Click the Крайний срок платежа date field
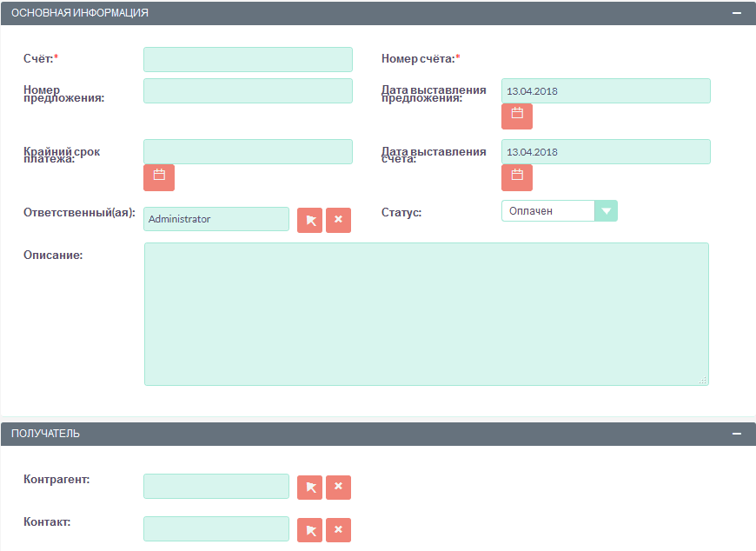756x551 pixels. tap(248, 151)
